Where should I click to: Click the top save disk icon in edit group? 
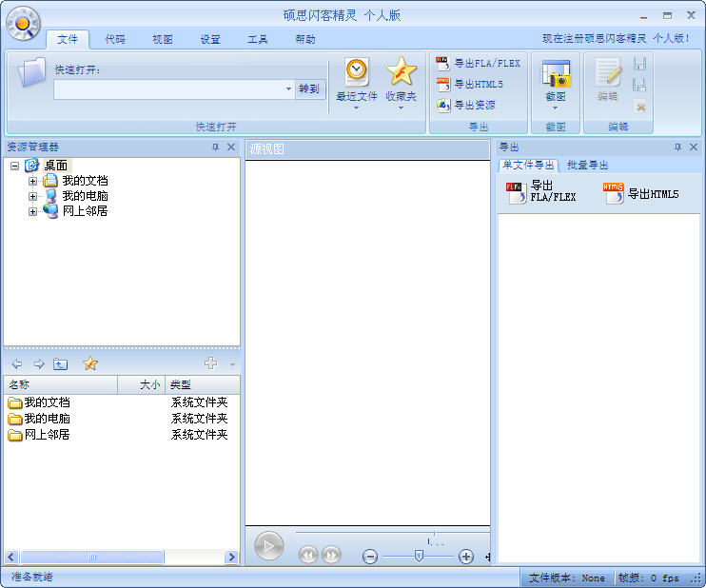tap(639, 64)
